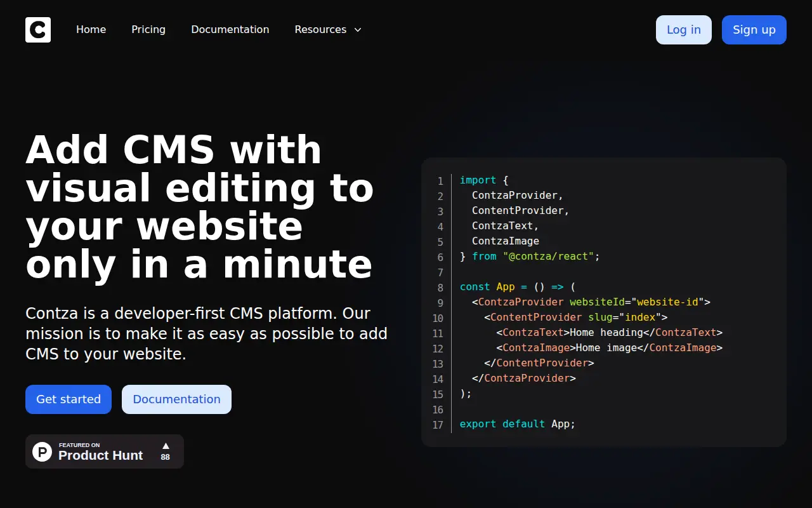
Task: Click the "export default App;" code line
Action: click(x=518, y=424)
